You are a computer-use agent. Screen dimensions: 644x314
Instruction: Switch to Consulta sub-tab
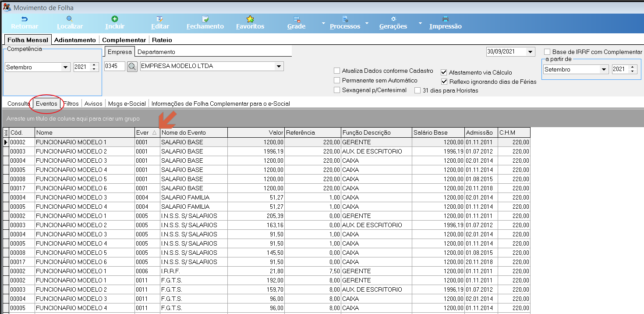click(18, 104)
